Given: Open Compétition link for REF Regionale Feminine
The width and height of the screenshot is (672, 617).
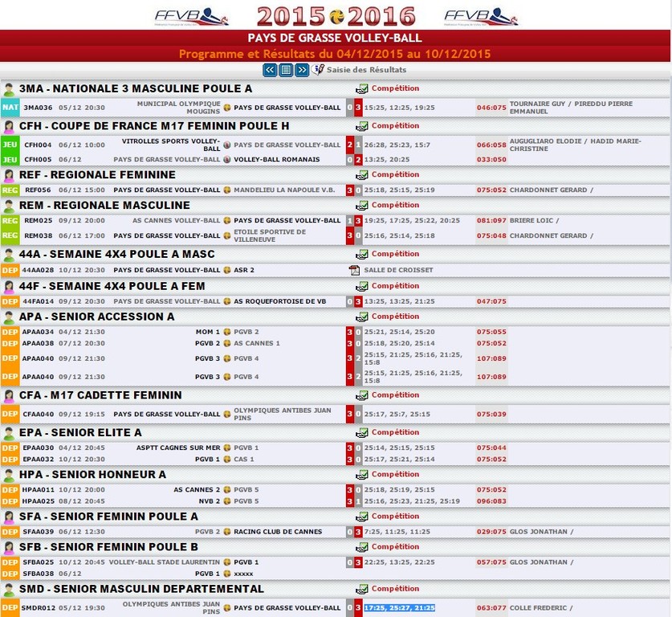Looking at the screenshot, I should [395, 174].
